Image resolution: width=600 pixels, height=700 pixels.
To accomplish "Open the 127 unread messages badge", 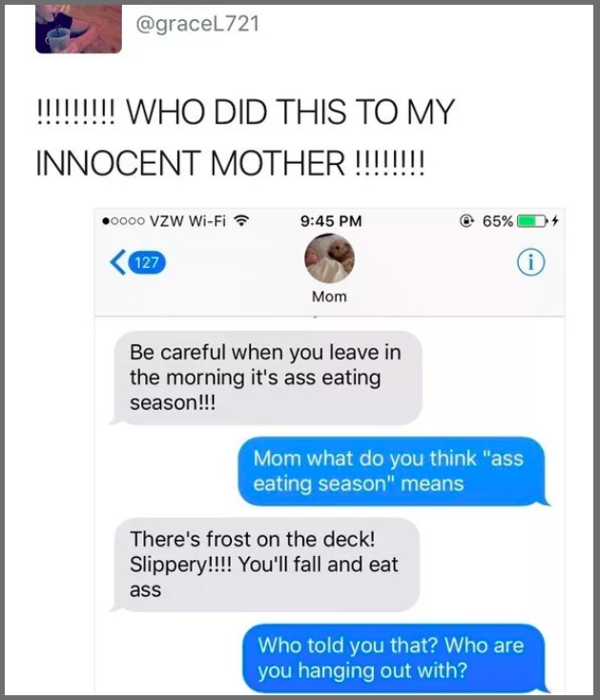I will pos(147,262).
